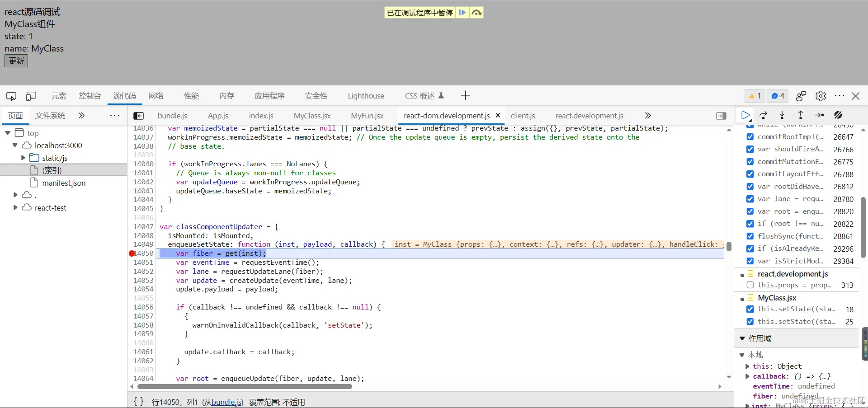Step out of current function
Image resolution: width=868 pixels, height=408 pixels.
pos(801,115)
